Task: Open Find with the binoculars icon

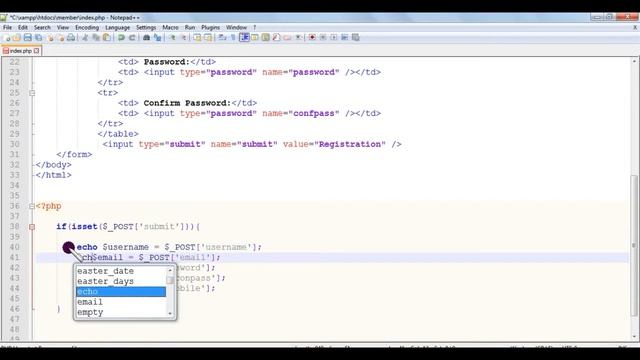Action: (147, 38)
